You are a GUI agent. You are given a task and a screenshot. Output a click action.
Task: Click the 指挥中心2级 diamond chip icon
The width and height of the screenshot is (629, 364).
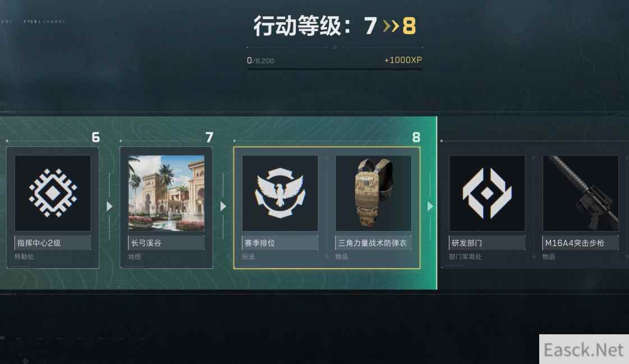[x=53, y=193]
